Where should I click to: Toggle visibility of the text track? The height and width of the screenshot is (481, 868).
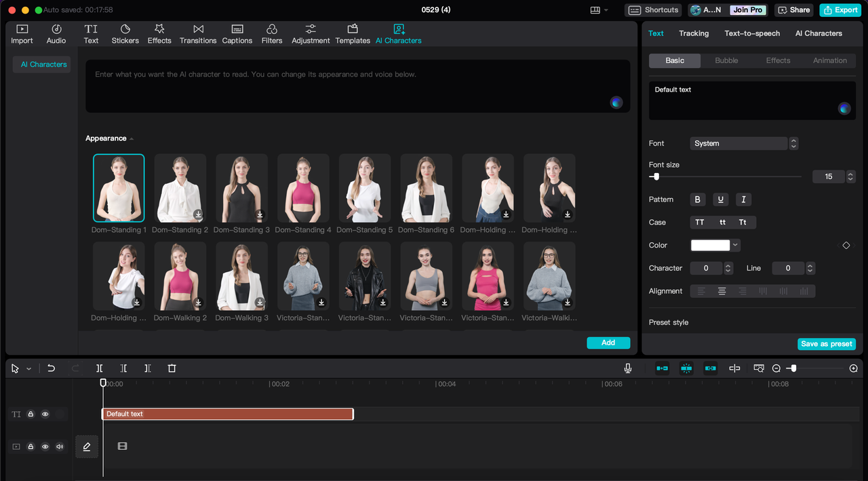[x=45, y=414]
